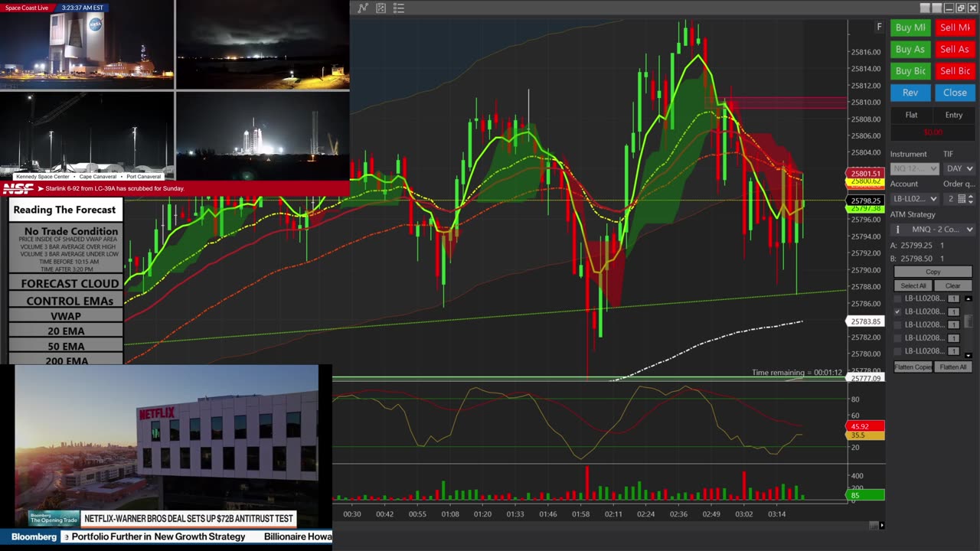Click the Flat position status cell

(911, 115)
